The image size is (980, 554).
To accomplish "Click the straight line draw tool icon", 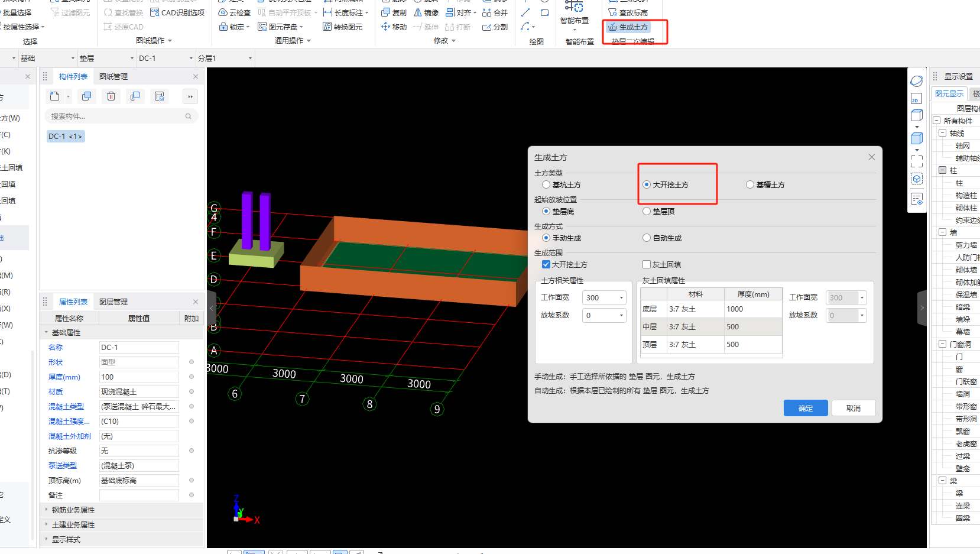I will coord(525,12).
